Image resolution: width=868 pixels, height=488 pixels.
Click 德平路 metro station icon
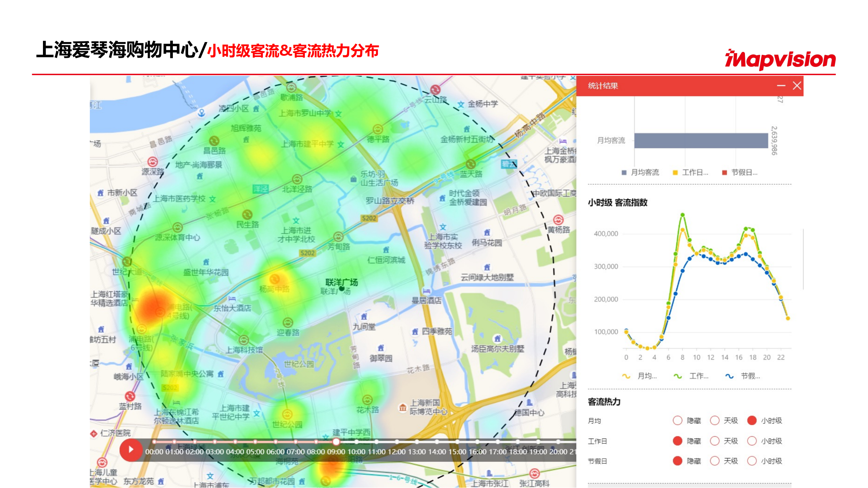[378, 129]
